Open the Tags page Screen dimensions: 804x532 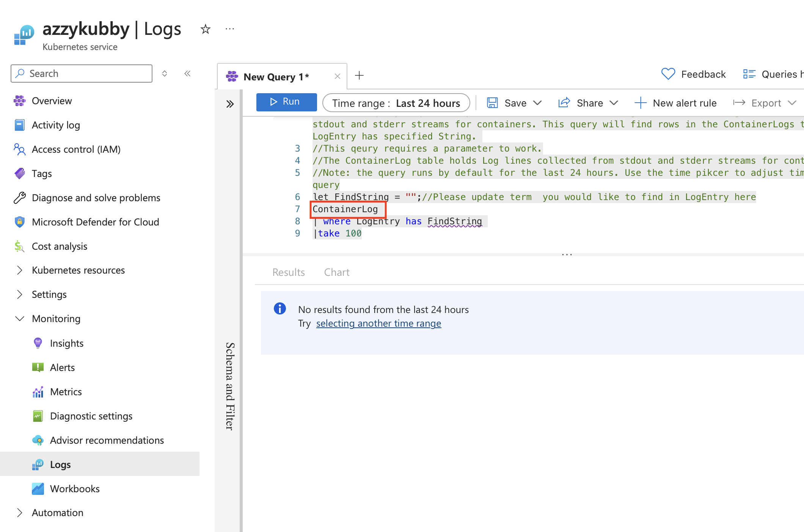click(42, 174)
